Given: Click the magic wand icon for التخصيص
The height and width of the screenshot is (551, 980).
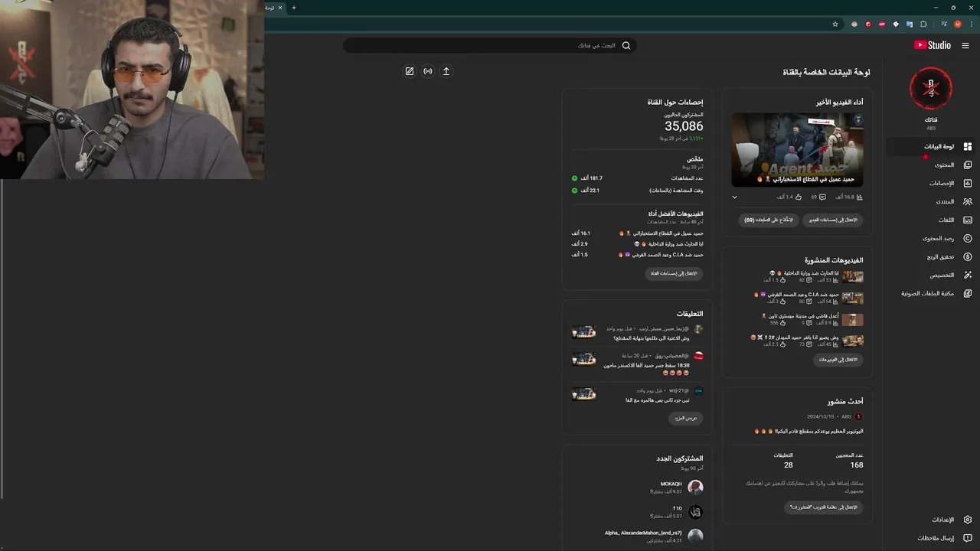Looking at the screenshot, I should [968, 275].
